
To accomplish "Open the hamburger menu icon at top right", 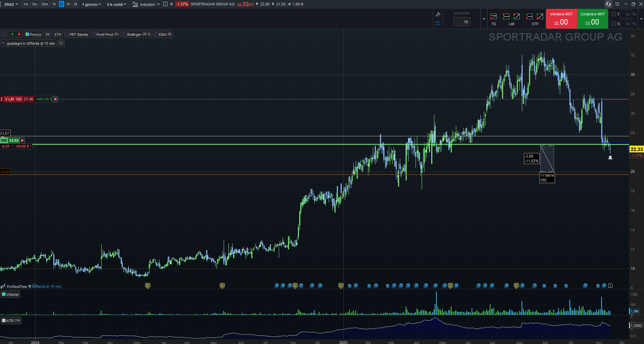I will pos(617,4).
